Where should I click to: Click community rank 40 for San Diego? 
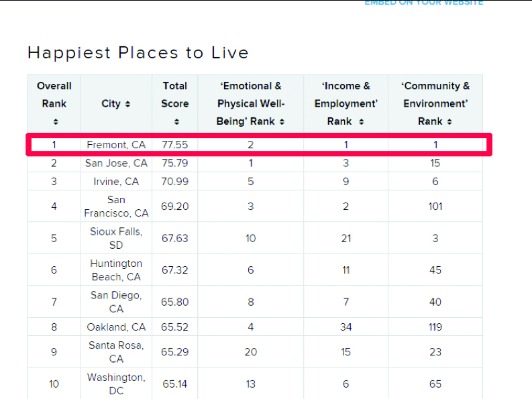click(435, 302)
